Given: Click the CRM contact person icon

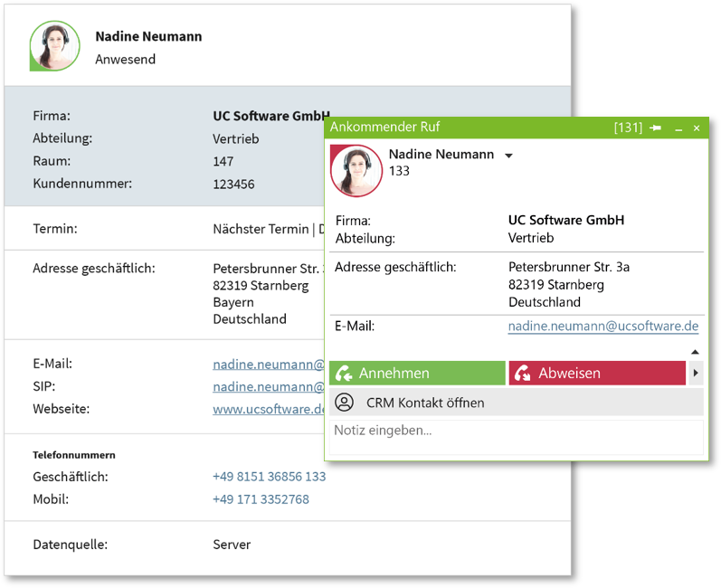Looking at the screenshot, I should [x=345, y=403].
